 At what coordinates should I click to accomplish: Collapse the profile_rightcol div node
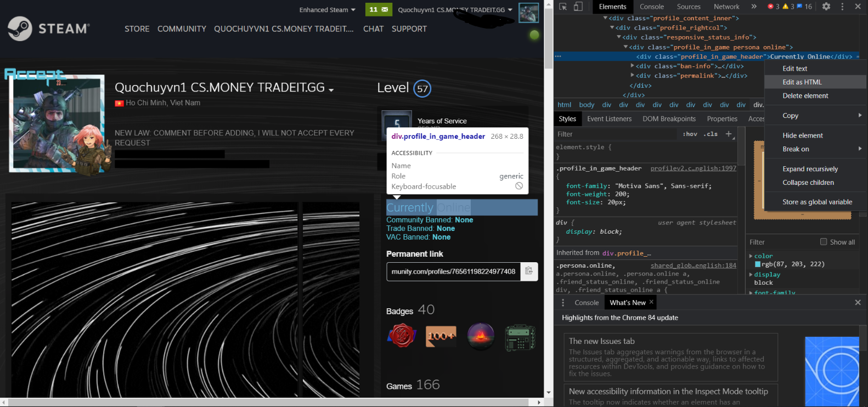pos(612,27)
